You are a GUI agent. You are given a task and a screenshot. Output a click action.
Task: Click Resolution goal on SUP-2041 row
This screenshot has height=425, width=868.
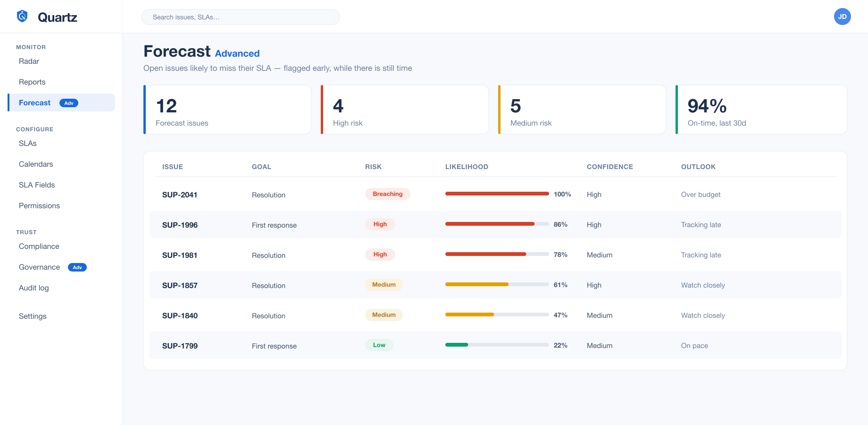268,195
